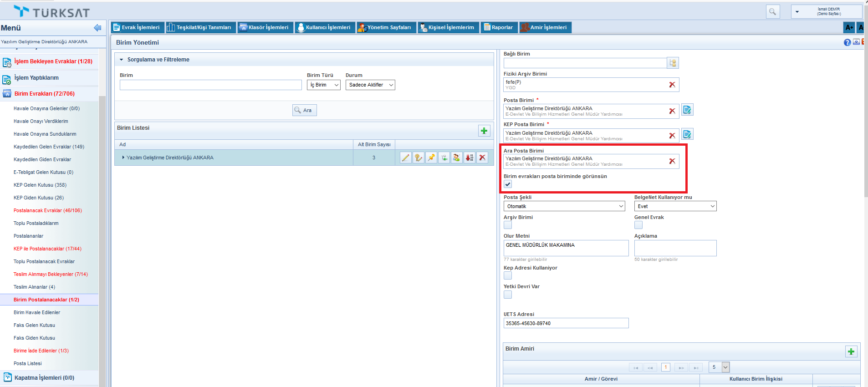Open Postalanacak Evraklar in the sidebar
The height and width of the screenshot is (387, 868).
[47, 210]
